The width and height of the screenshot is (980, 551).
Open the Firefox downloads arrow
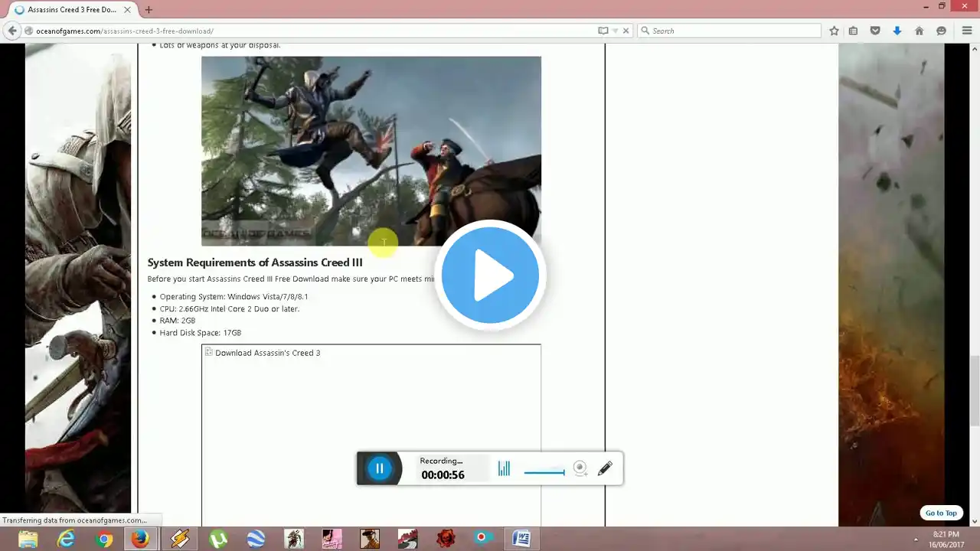tap(897, 31)
